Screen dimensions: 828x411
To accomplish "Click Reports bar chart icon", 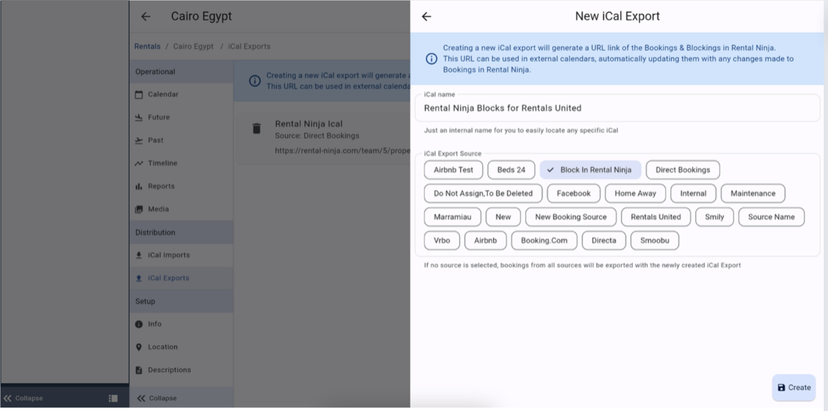I will tap(139, 186).
